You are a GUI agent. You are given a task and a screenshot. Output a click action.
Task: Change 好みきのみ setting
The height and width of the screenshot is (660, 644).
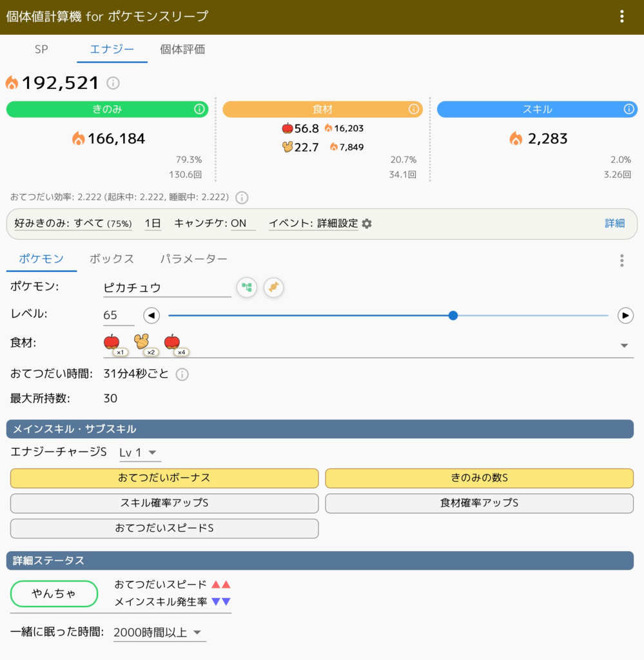(x=73, y=224)
